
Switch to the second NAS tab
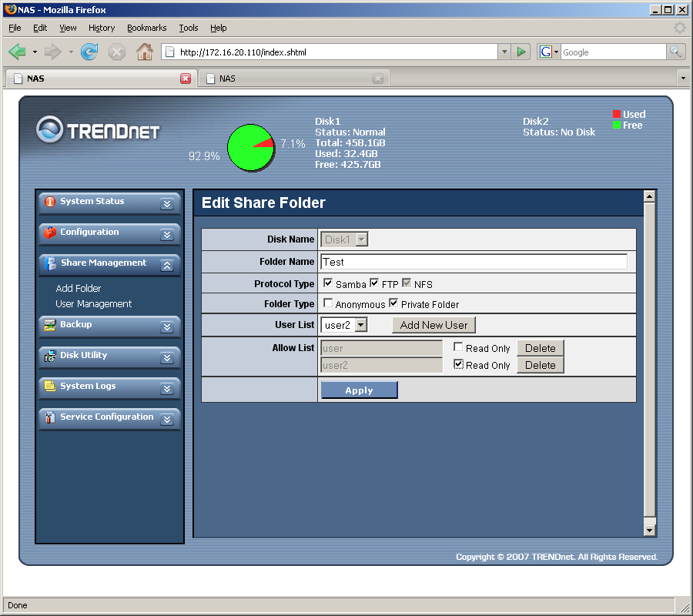point(293,79)
